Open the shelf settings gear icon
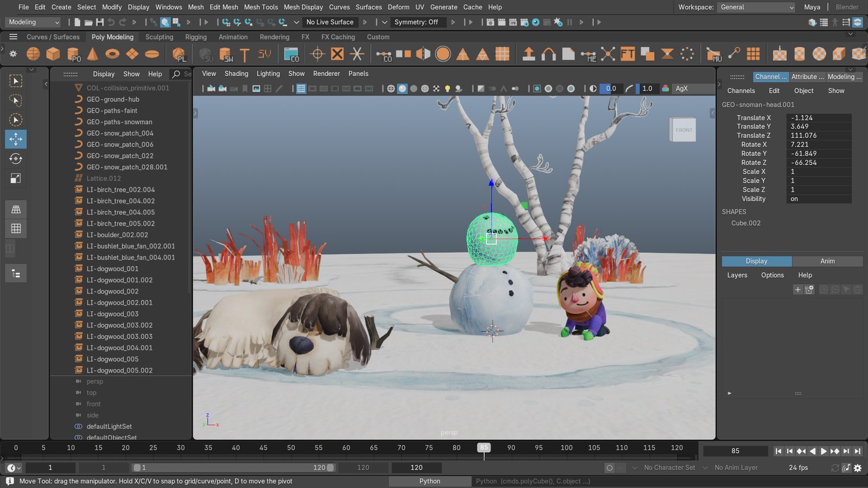This screenshot has width=868, height=488. (13, 54)
